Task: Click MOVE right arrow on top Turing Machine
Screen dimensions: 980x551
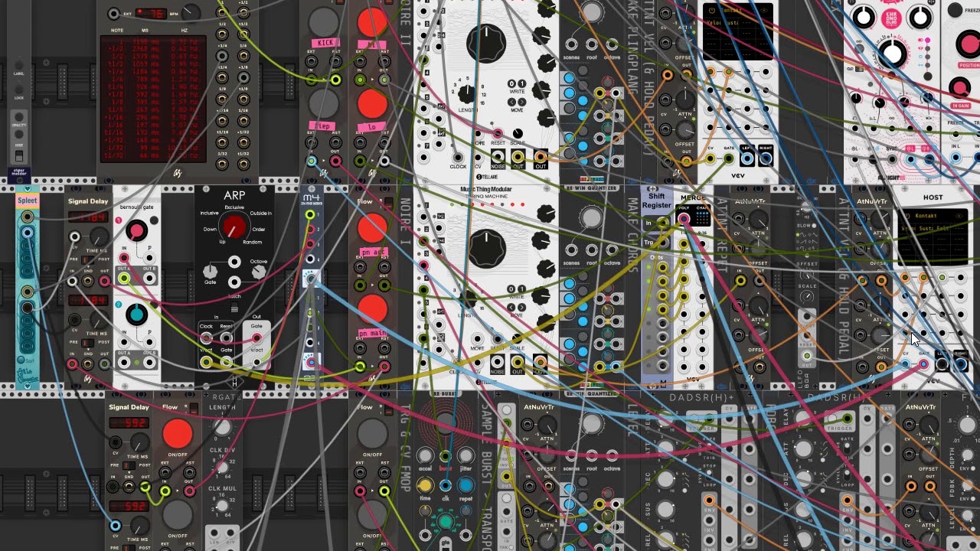Action: [522, 101]
